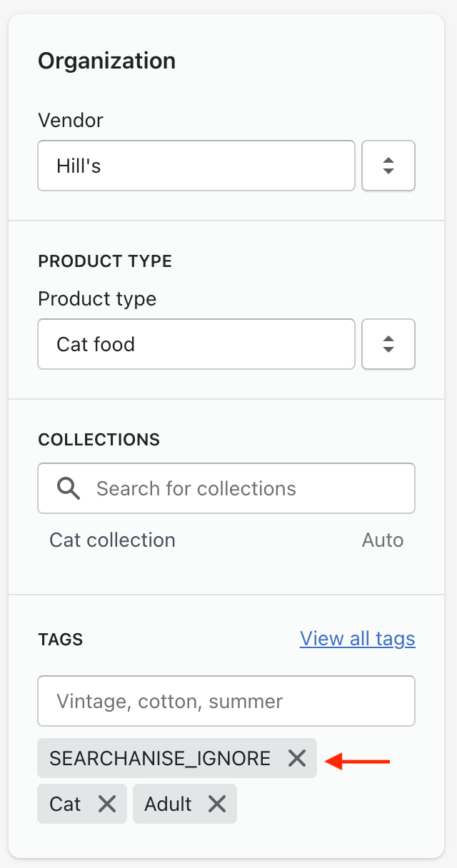Select the SEARCHANISE_IGNORE tag label
The width and height of the screenshot is (457, 868).
pos(160,758)
